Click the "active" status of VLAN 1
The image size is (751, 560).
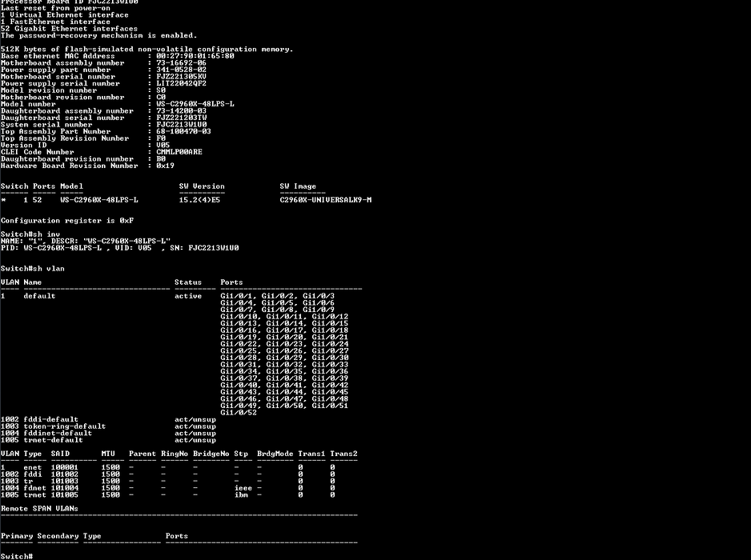[188, 296]
